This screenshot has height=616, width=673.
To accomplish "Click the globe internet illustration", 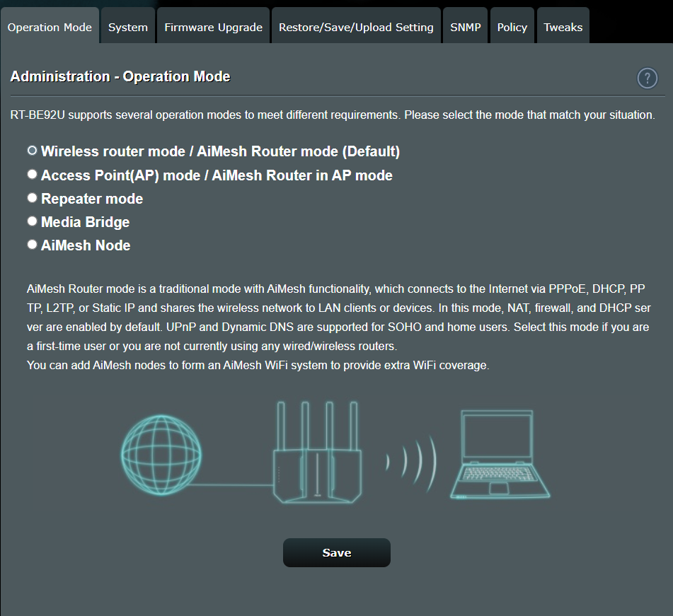I will (x=161, y=455).
